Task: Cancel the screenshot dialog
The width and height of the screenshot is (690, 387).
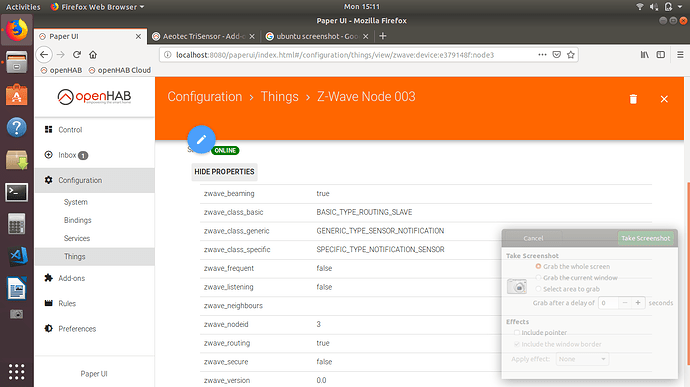Action: (533, 238)
